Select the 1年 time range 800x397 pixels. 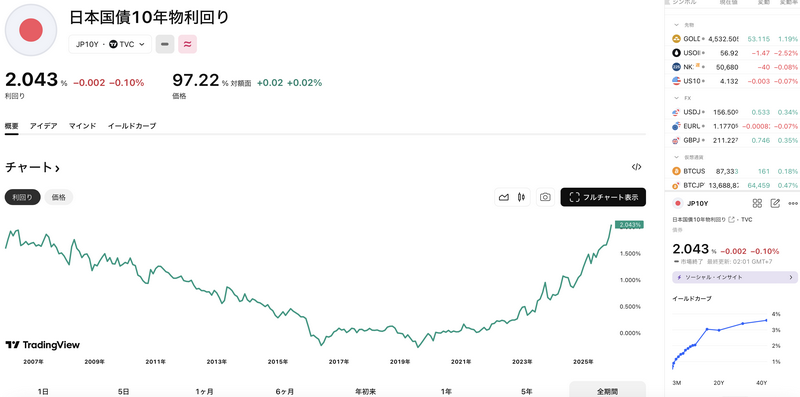click(446, 391)
